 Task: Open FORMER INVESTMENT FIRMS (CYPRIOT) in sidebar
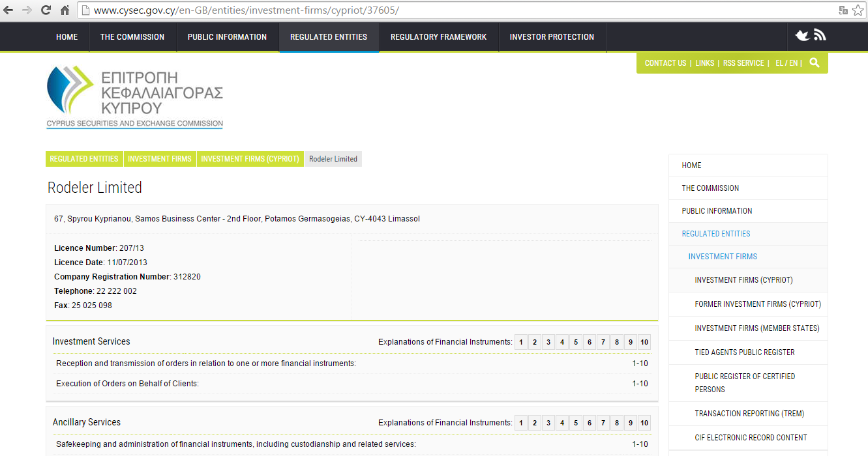click(748, 304)
